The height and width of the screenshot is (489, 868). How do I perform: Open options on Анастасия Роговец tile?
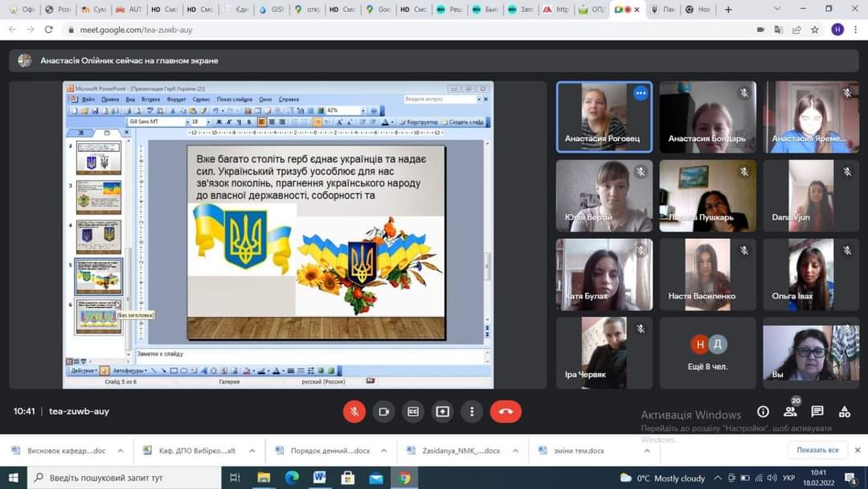pyautogui.click(x=641, y=93)
